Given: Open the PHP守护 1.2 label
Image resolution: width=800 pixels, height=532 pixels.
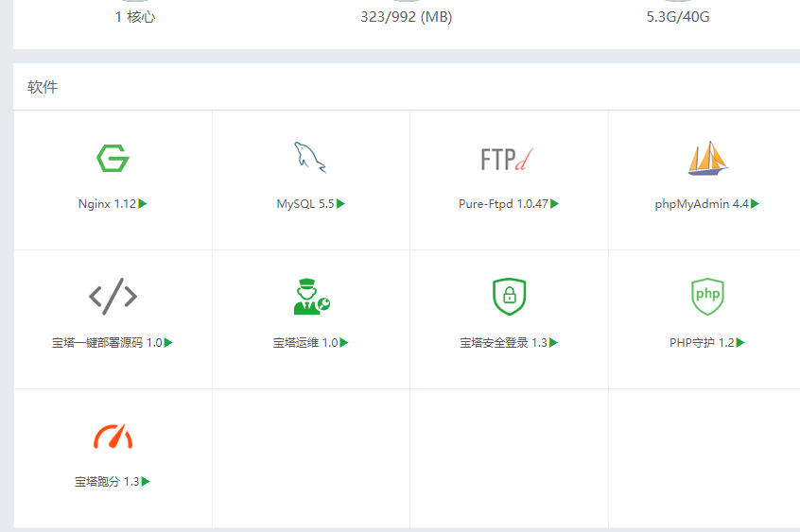Looking at the screenshot, I should 702,343.
